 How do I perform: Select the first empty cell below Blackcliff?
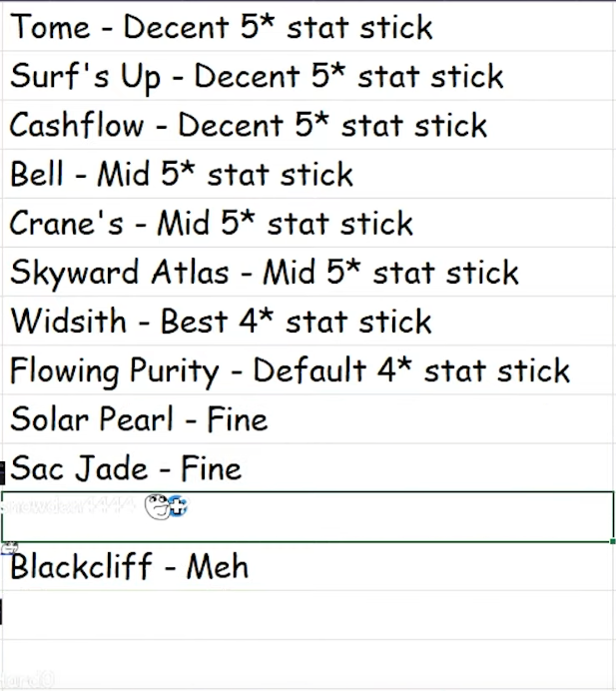tap(308, 615)
